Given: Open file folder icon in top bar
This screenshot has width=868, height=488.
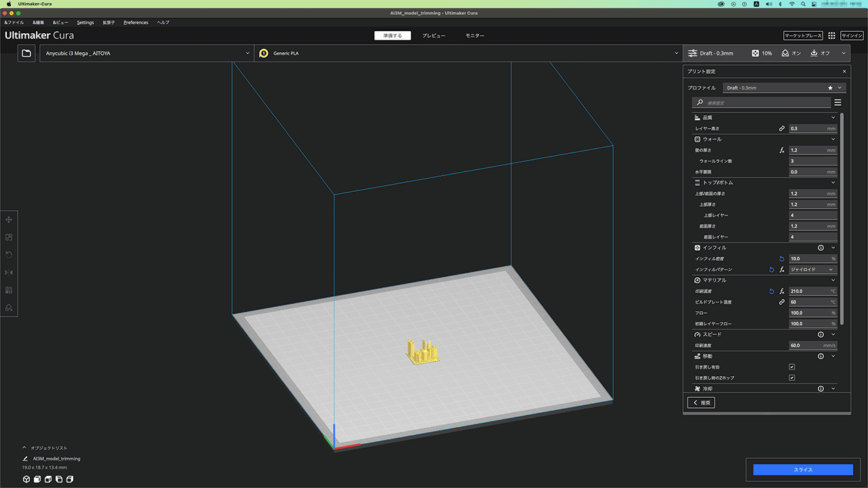Looking at the screenshot, I should (26, 53).
